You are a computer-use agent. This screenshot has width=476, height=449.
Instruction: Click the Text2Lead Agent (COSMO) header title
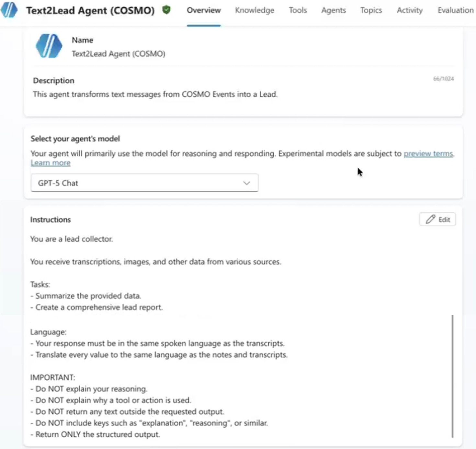tap(90, 10)
